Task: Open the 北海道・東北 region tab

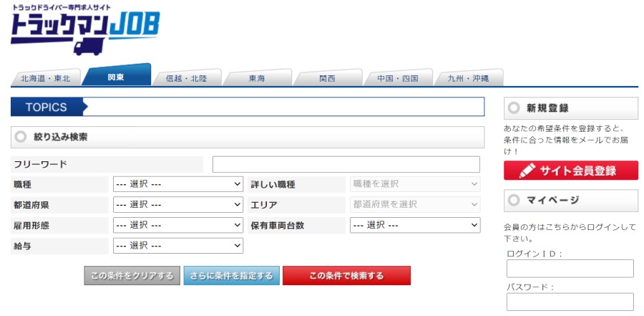Action: (x=45, y=78)
